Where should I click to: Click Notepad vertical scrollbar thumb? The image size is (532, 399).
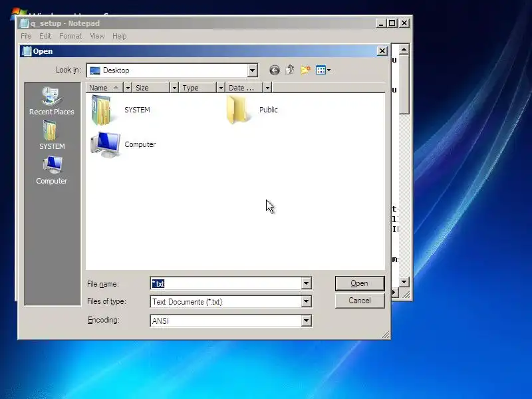pos(404,84)
